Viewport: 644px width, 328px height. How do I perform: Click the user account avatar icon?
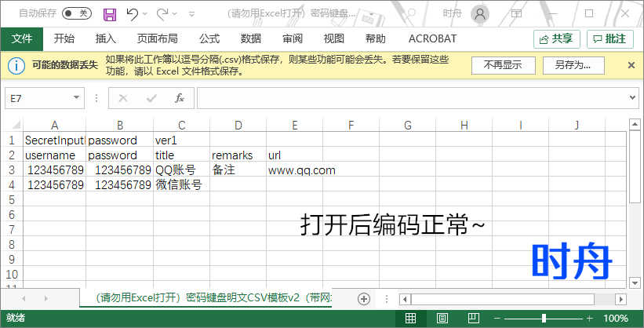(x=479, y=14)
